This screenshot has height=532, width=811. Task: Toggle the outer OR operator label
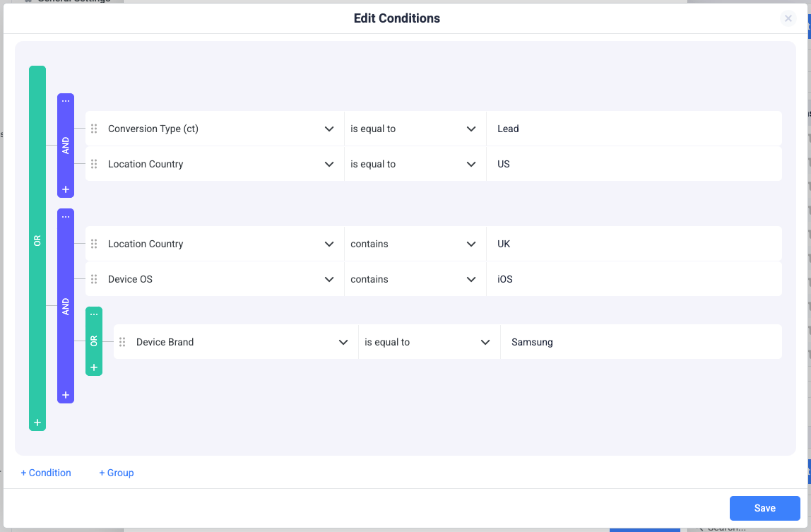[37, 241]
